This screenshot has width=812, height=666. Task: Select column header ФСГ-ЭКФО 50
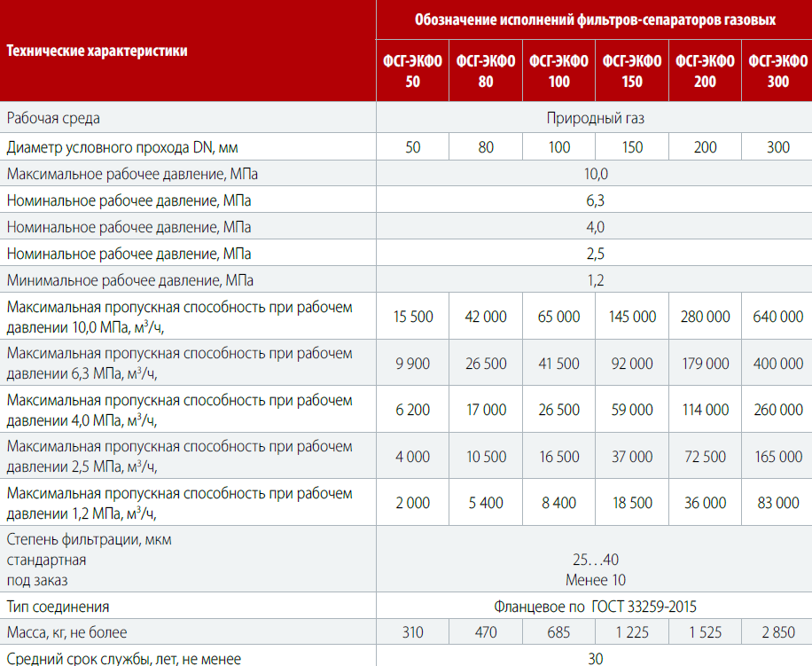tap(412, 71)
